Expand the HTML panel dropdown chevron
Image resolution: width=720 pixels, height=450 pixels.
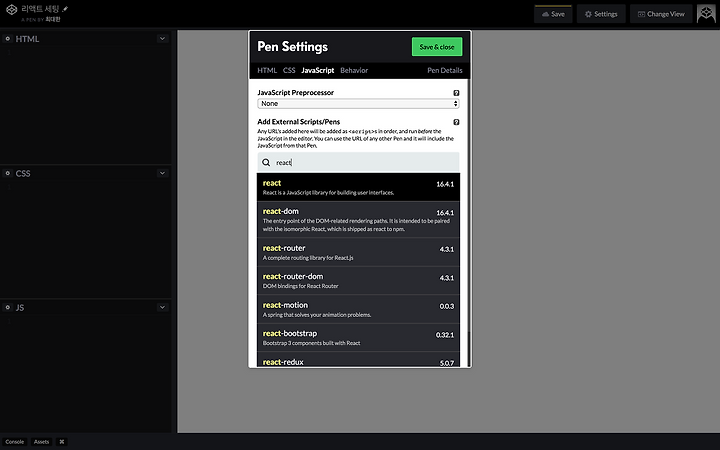pos(162,39)
